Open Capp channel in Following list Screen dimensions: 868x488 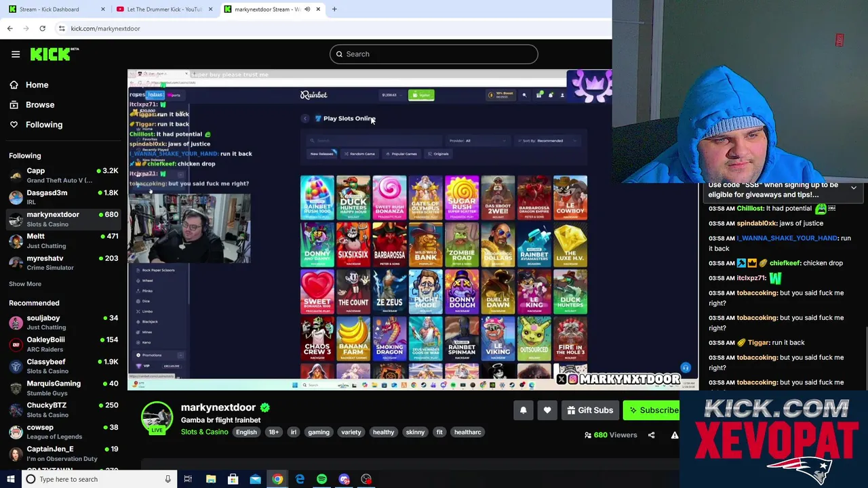tap(64, 176)
